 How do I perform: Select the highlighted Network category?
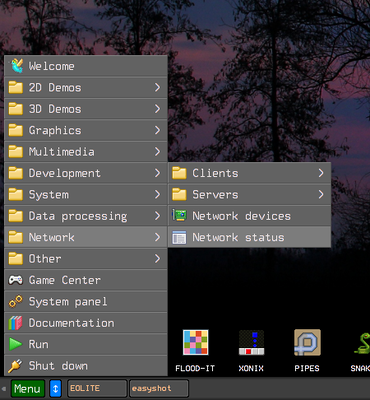pyautogui.click(x=86, y=237)
